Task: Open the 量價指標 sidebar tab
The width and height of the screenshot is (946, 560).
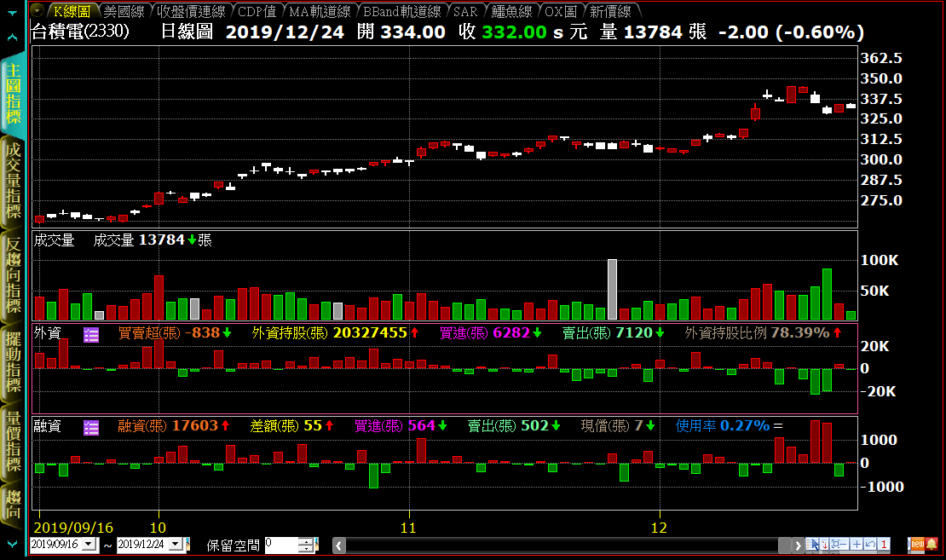Action: tap(14, 441)
